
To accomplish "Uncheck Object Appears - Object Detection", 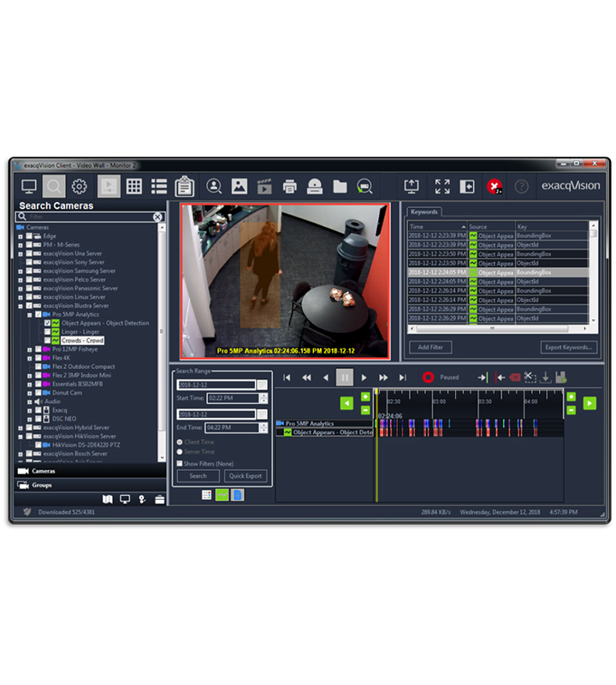I will click(x=48, y=324).
